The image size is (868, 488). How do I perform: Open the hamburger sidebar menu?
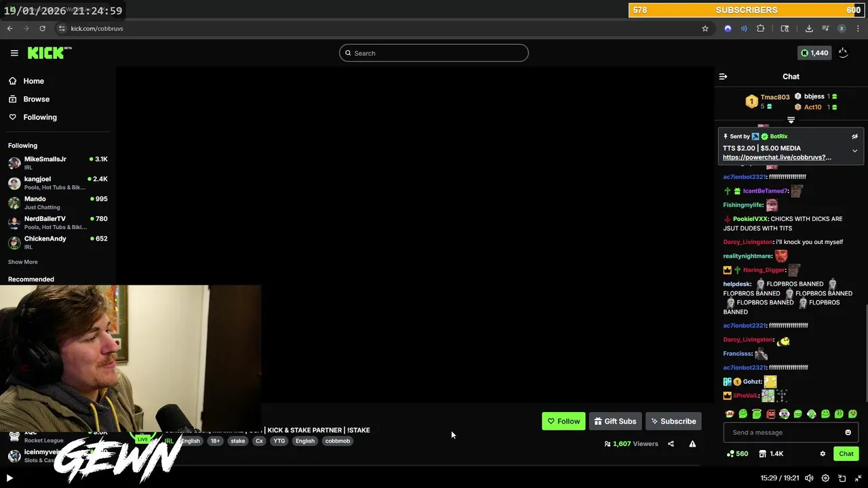(x=14, y=53)
